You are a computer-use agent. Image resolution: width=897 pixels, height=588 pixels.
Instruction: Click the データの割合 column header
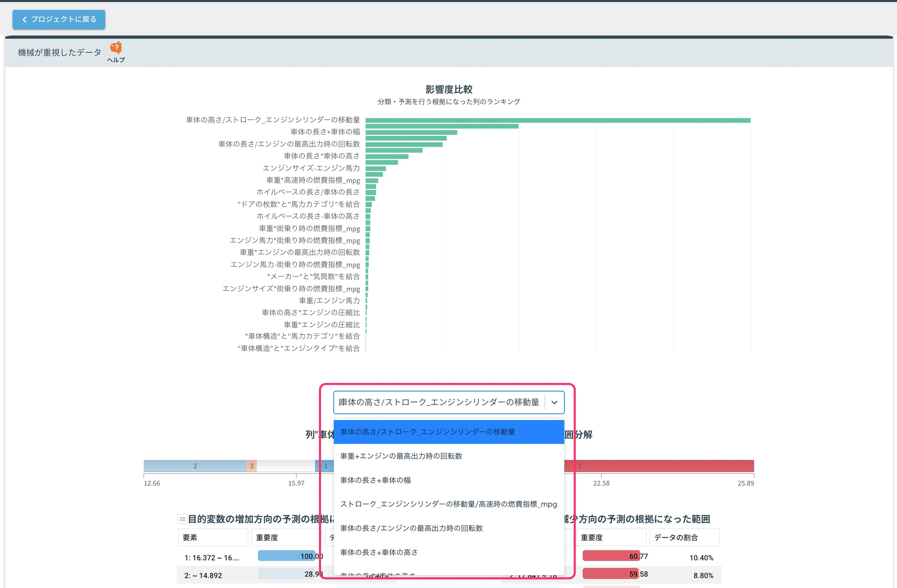coord(685,537)
